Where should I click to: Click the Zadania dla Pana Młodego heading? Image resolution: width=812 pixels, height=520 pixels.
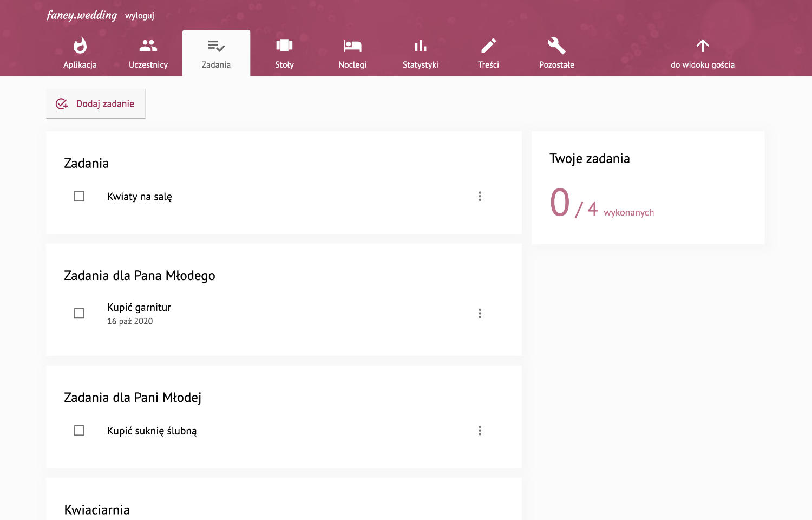coord(140,276)
